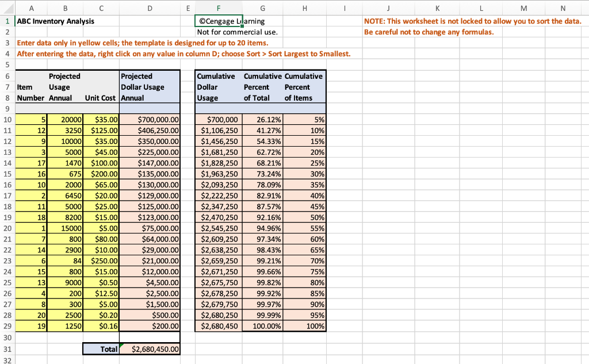Click the 82.91% cumulative percent cell
The width and height of the screenshot is (589, 364).
tap(262, 196)
